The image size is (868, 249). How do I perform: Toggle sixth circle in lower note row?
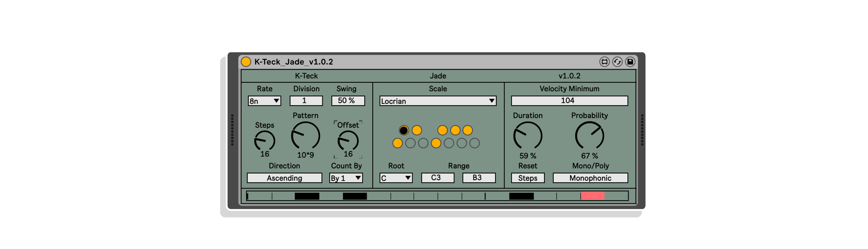pos(462,143)
